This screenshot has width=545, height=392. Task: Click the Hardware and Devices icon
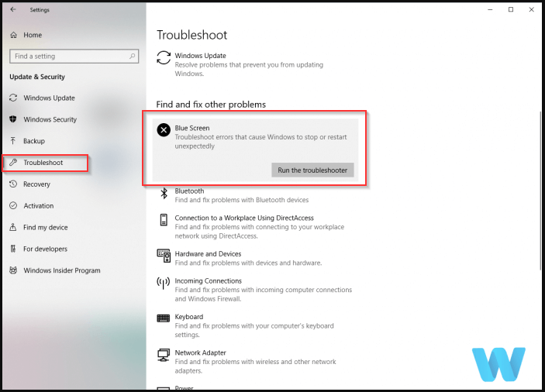[x=164, y=256]
